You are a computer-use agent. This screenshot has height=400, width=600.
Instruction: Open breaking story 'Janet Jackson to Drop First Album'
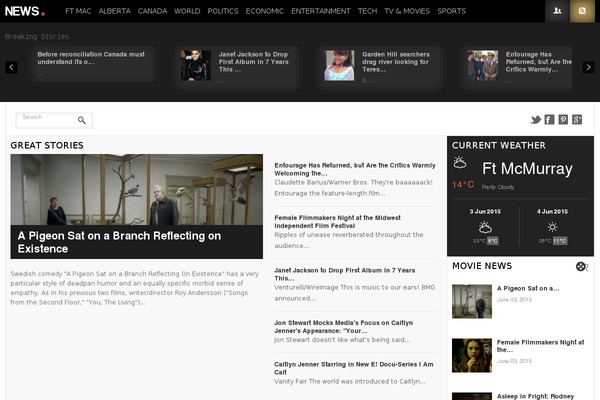pos(254,62)
